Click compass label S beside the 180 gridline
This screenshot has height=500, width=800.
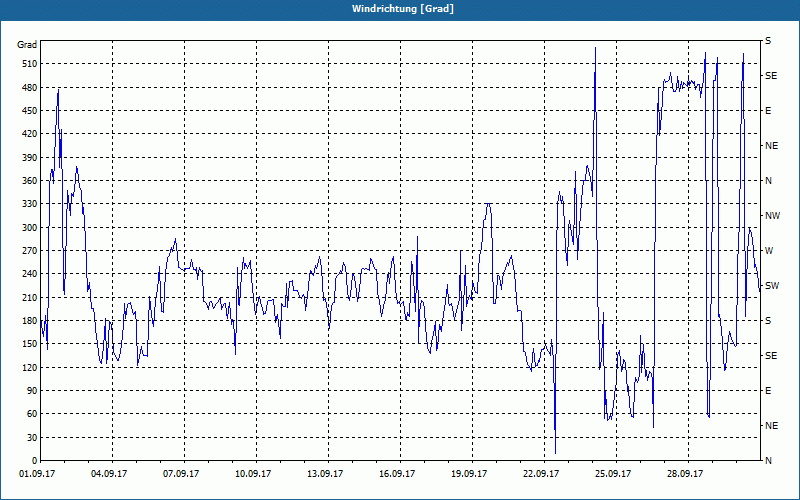pos(768,321)
